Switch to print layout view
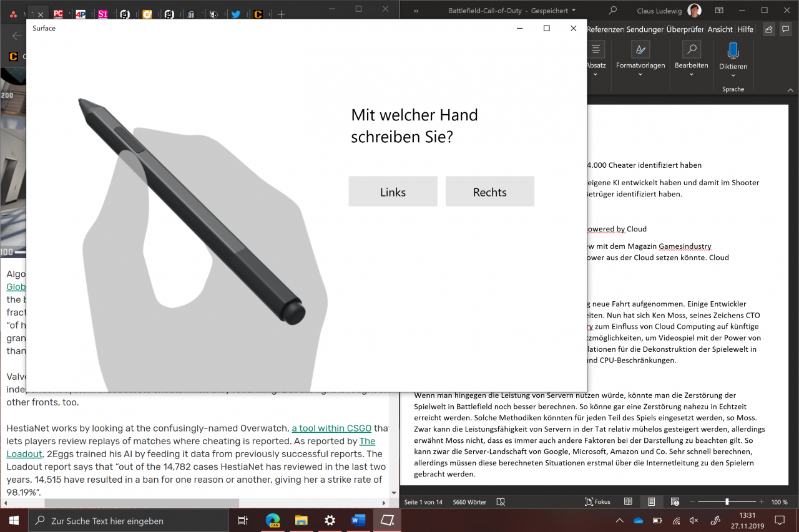Image resolution: width=799 pixels, height=532 pixels. point(652,502)
